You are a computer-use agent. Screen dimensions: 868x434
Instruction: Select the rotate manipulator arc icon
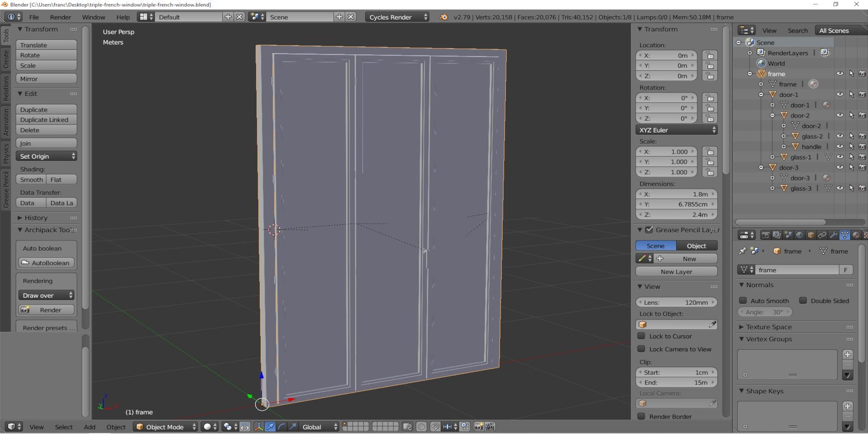click(x=281, y=427)
